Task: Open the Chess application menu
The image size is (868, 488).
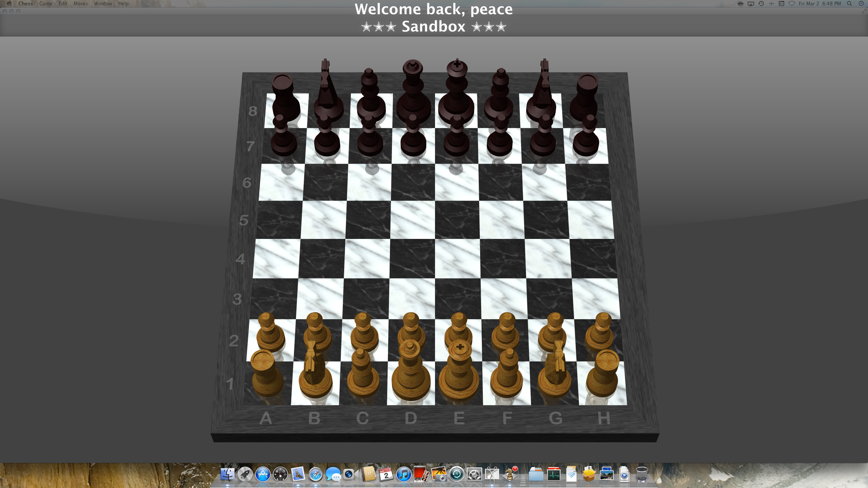Action: tap(25, 4)
